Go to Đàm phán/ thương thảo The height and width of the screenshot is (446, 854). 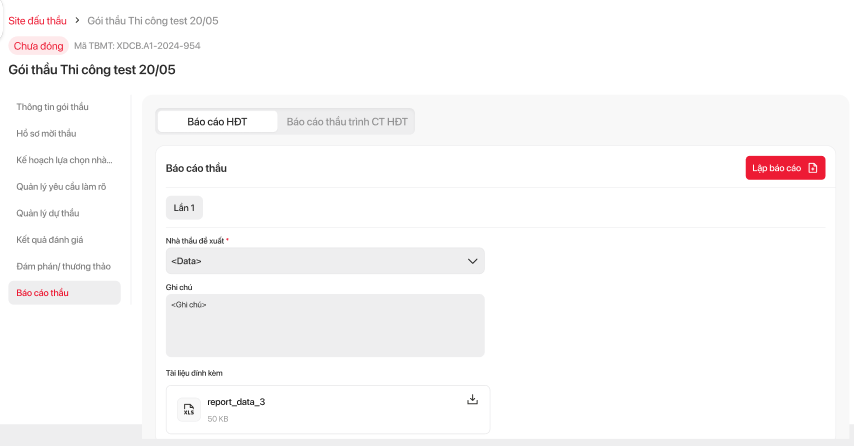63,266
